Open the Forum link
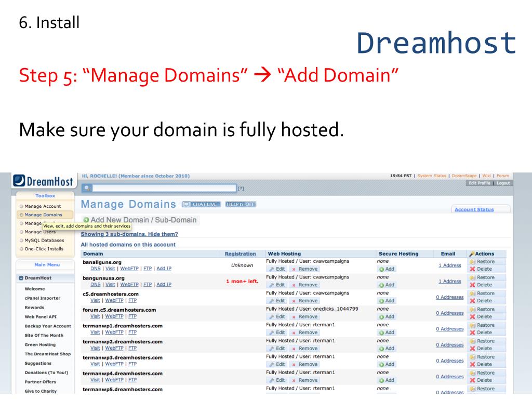The height and width of the screenshot is (399, 532). (x=503, y=176)
